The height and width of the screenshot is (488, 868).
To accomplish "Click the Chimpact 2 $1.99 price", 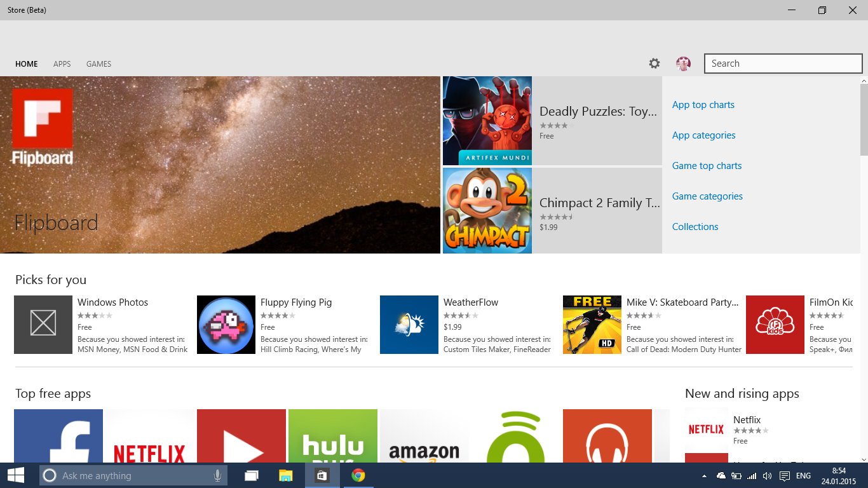I will click(x=548, y=227).
